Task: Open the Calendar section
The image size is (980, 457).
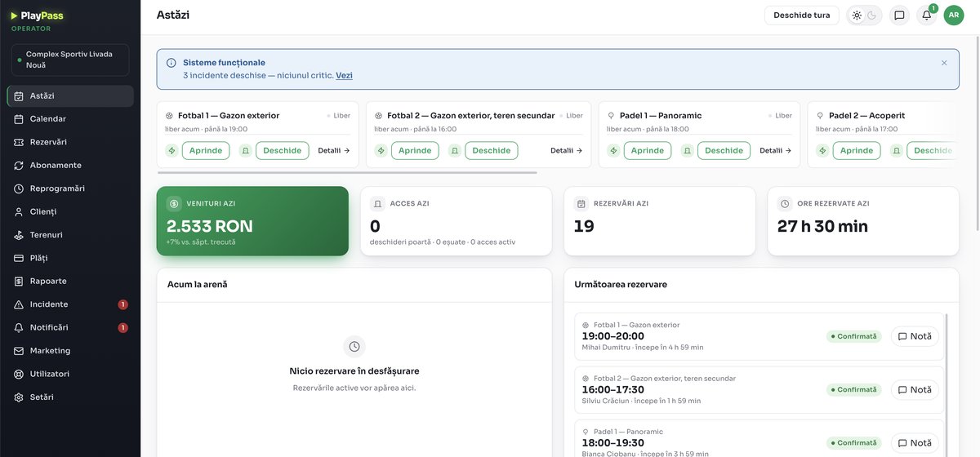Action: pos(70,119)
